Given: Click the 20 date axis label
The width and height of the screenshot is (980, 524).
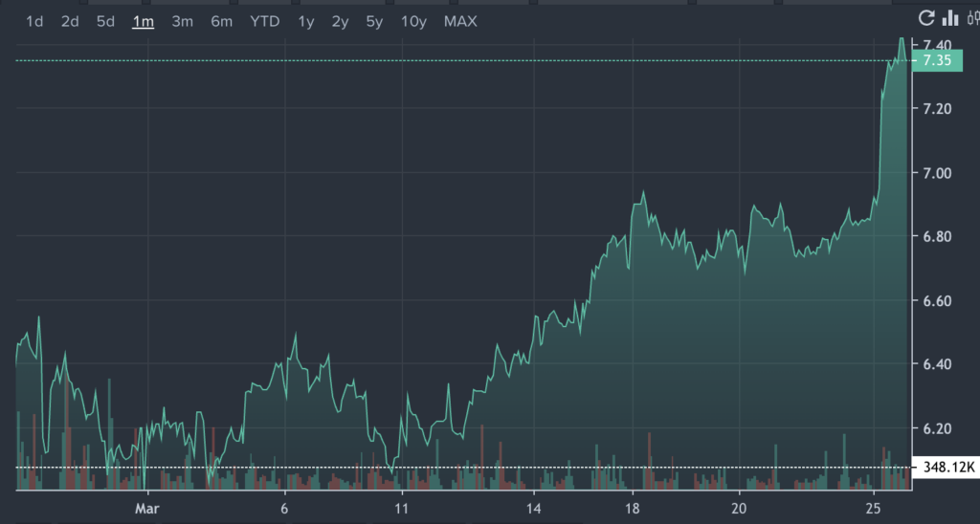Looking at the screenshot, I should [739, 509].
